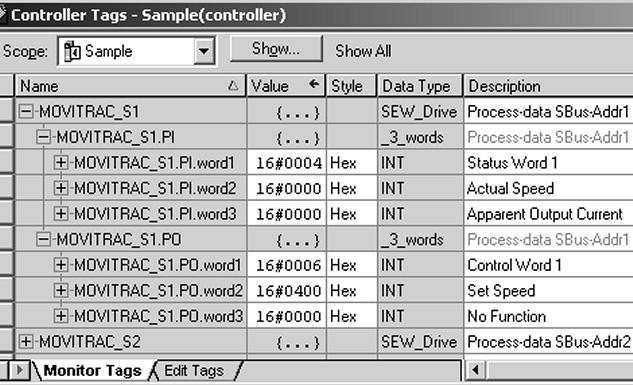Click the Show All label
This screenshot has height=385, width=633.
(x=363, y=51)
